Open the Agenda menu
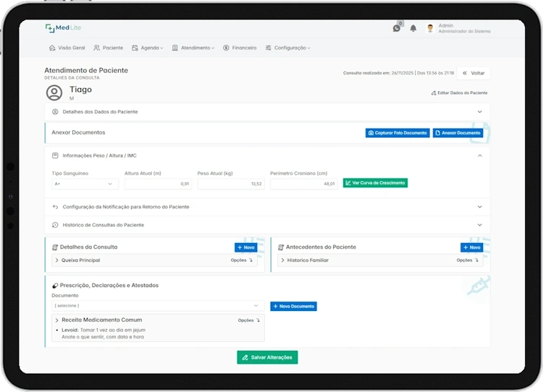This screenshot has width=543, height=392. pyautogui.click(x=149, y=48)
